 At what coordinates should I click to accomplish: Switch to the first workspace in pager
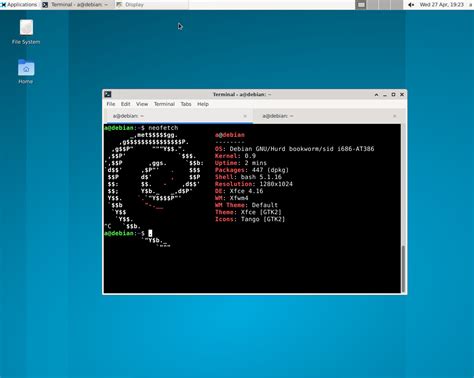(x=361, y=5)
